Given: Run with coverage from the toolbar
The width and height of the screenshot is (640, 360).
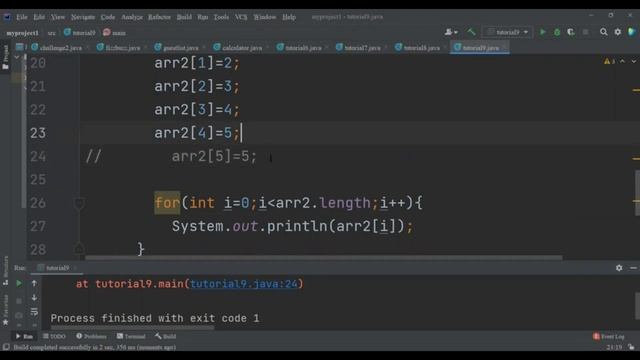Looking at the screenshot, I should [571, 32].
